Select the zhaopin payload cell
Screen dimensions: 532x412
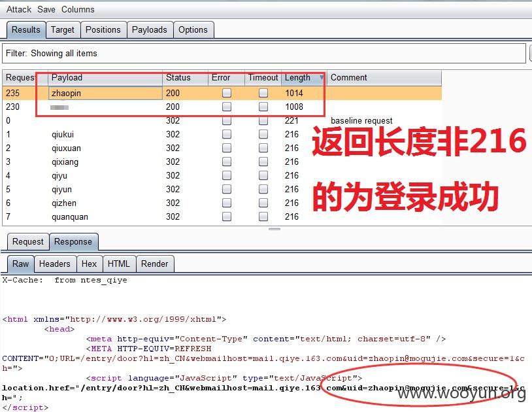[105, 93]
